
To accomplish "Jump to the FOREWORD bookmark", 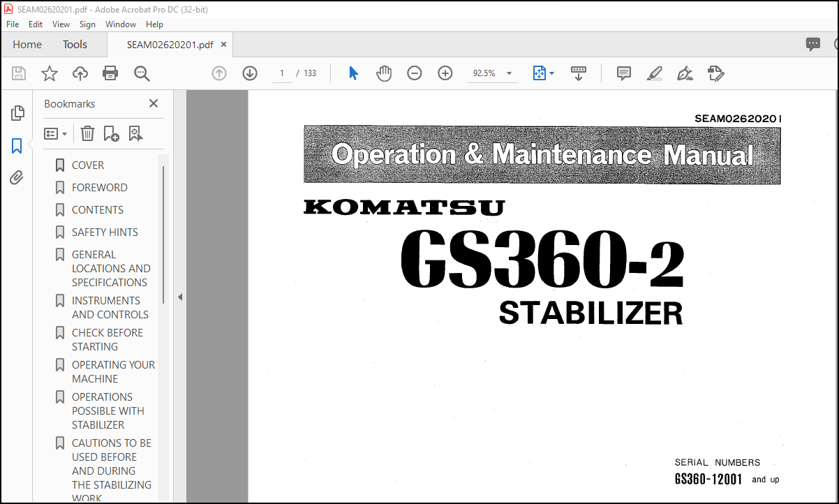I will tap(100, 188).
